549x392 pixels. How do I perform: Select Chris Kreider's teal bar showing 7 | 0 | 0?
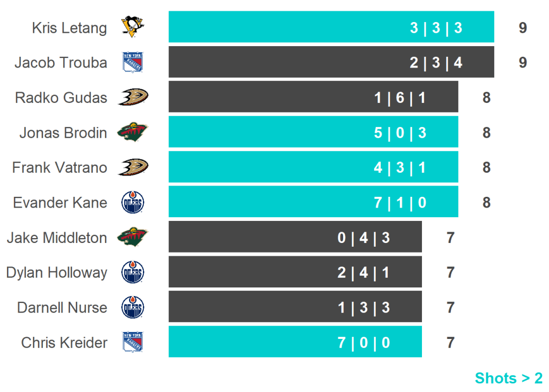(x=295, y=342)
